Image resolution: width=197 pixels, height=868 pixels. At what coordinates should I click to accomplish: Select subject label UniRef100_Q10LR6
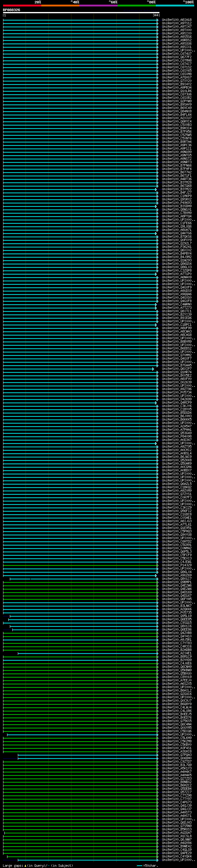(x=176, y=91)
